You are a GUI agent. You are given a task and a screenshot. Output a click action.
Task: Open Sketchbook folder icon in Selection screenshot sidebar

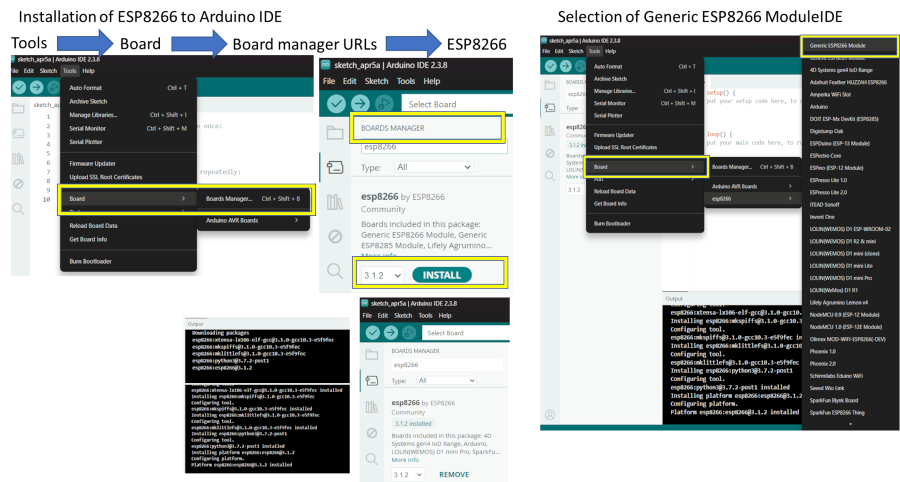coord(550,85)
